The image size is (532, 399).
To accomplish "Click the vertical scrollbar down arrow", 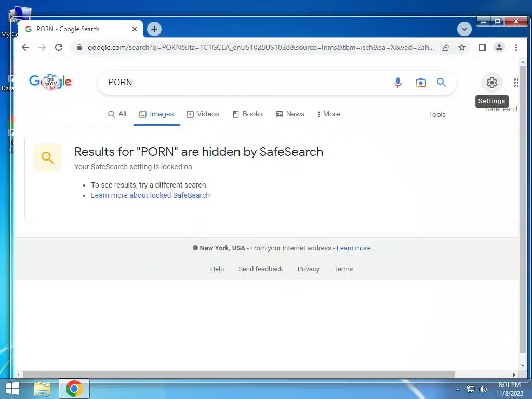I will (523, 366).
